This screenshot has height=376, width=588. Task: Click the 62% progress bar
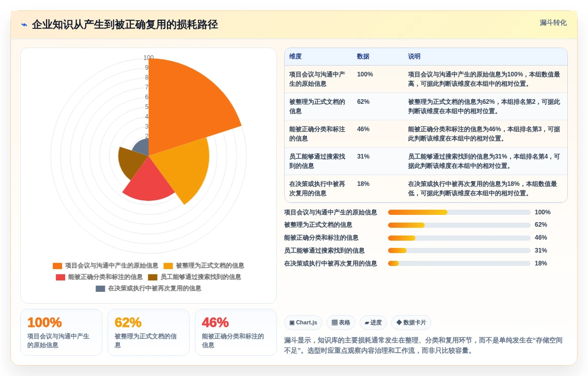coord(459,225)
